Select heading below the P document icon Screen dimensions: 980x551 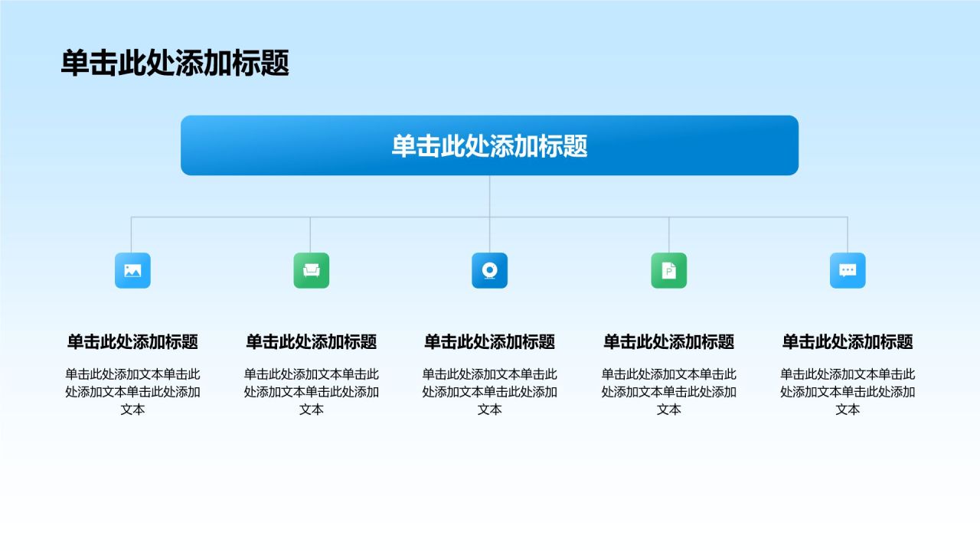pos(669,342)
